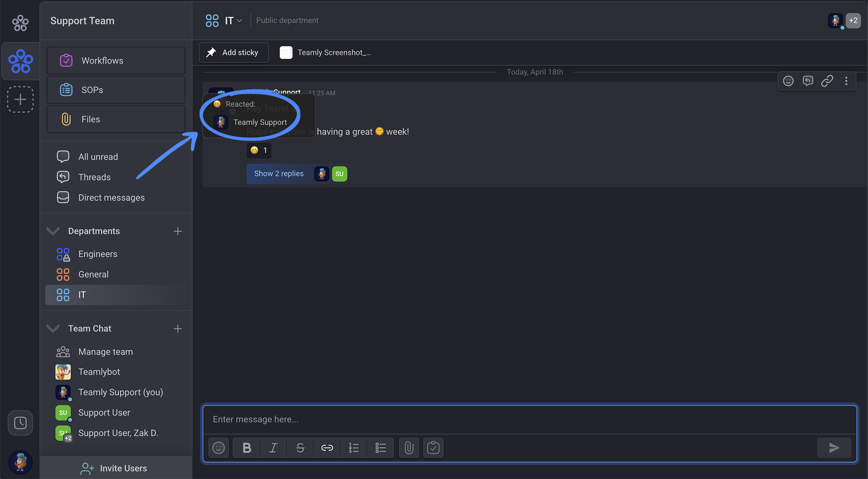Open message more options (three dots)
The image size is (868, 479).
(846, 81)
